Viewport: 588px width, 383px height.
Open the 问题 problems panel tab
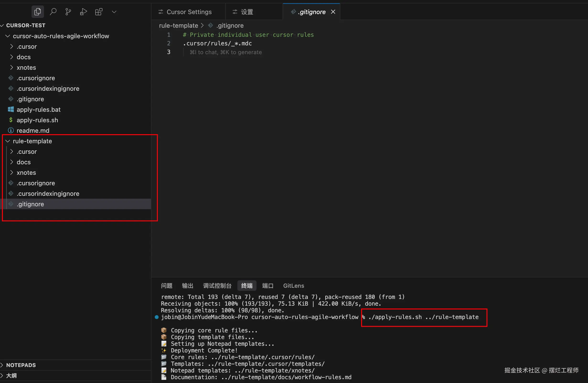coord(166,286)
